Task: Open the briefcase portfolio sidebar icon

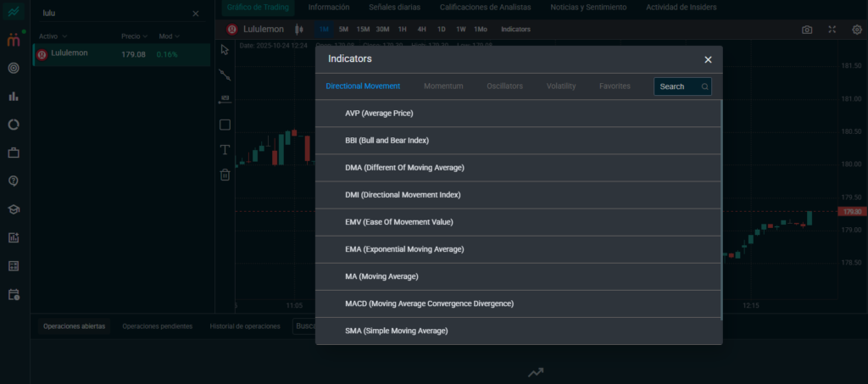Action: 14,153
